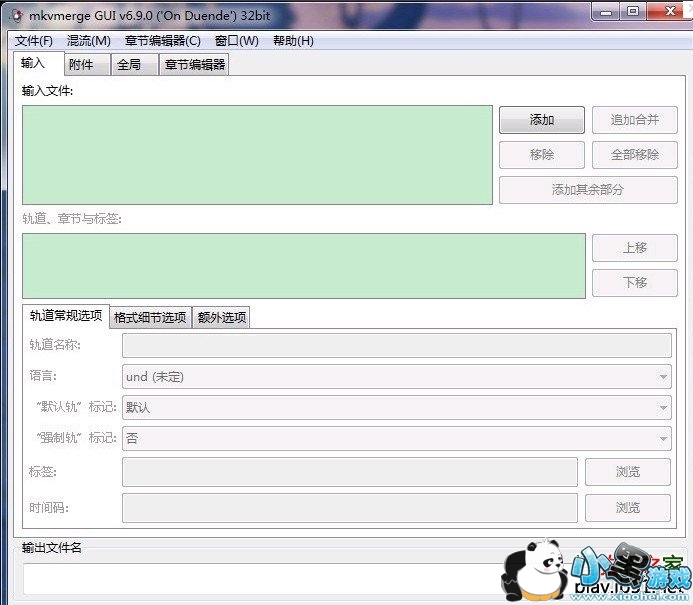Click the 全部移除 button

635,155
